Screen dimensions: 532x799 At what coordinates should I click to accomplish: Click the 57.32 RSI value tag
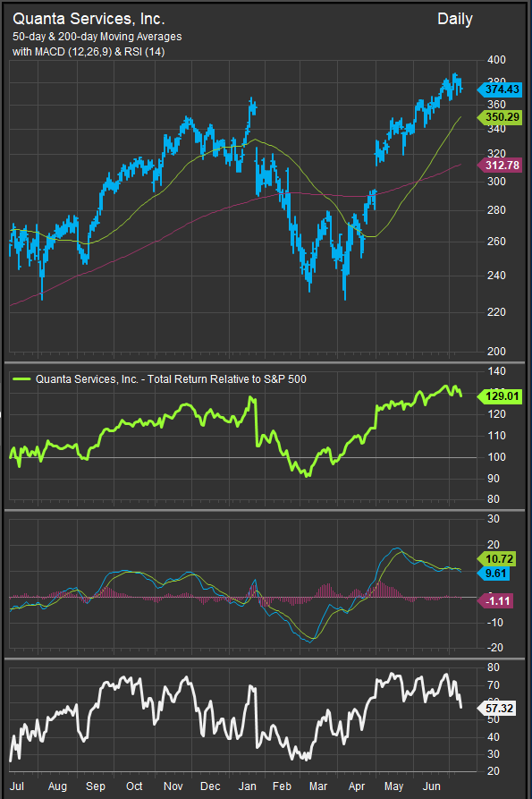[497, 709]
